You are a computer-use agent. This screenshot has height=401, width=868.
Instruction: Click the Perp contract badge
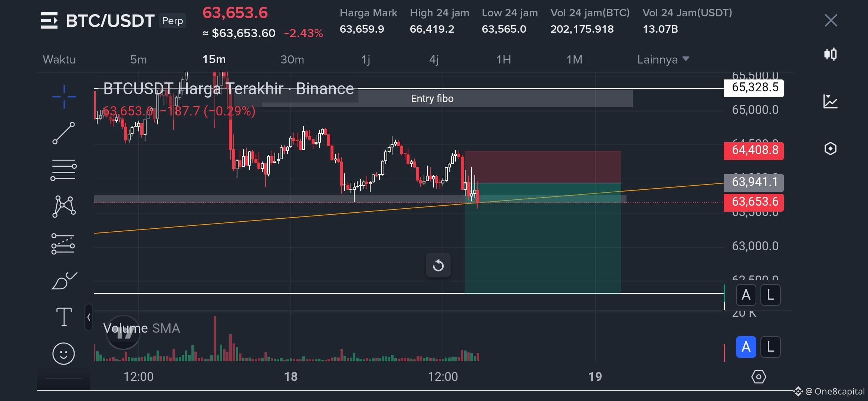click(x=172, y=21)
